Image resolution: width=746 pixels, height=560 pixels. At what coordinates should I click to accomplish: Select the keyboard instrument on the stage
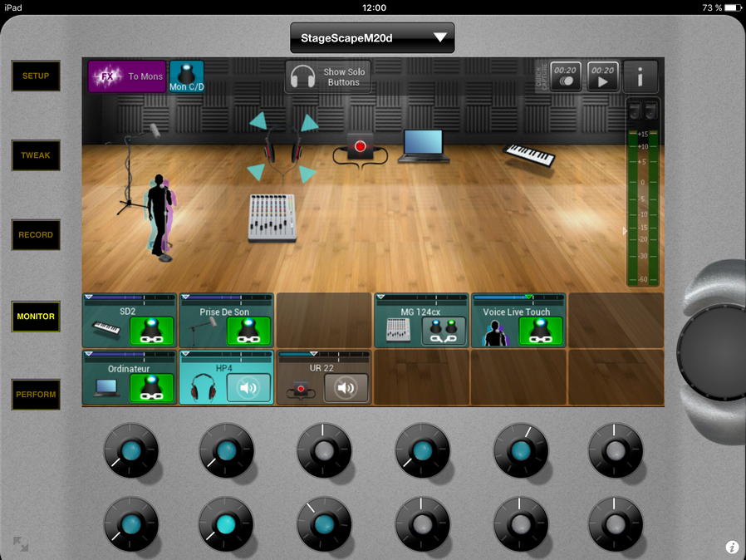530,155
